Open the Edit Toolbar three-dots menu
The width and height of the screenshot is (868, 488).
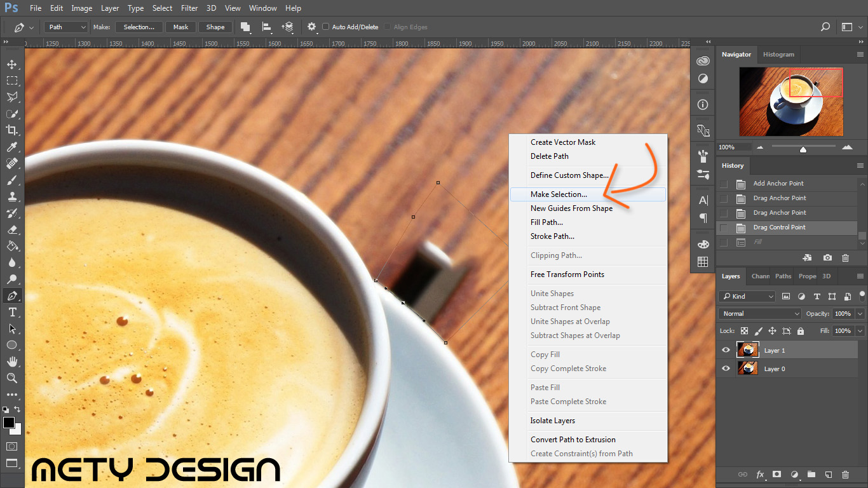[11, 395]
